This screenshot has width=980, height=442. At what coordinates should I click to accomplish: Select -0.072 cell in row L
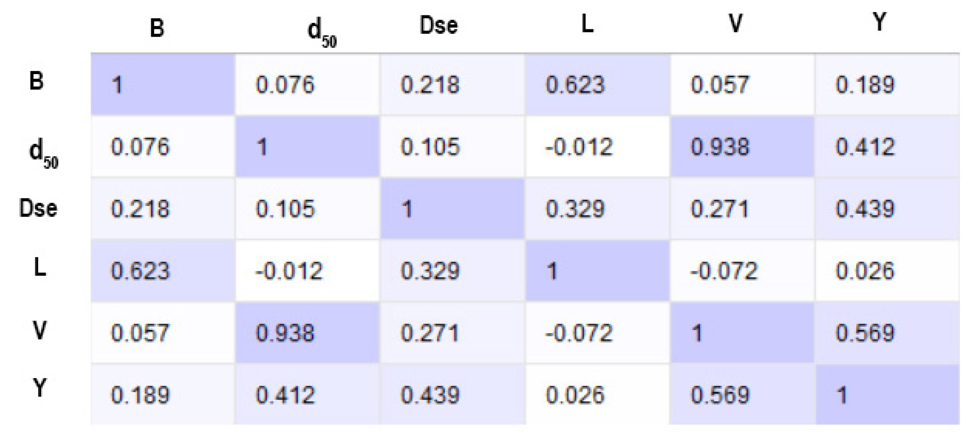click(724, 271)
